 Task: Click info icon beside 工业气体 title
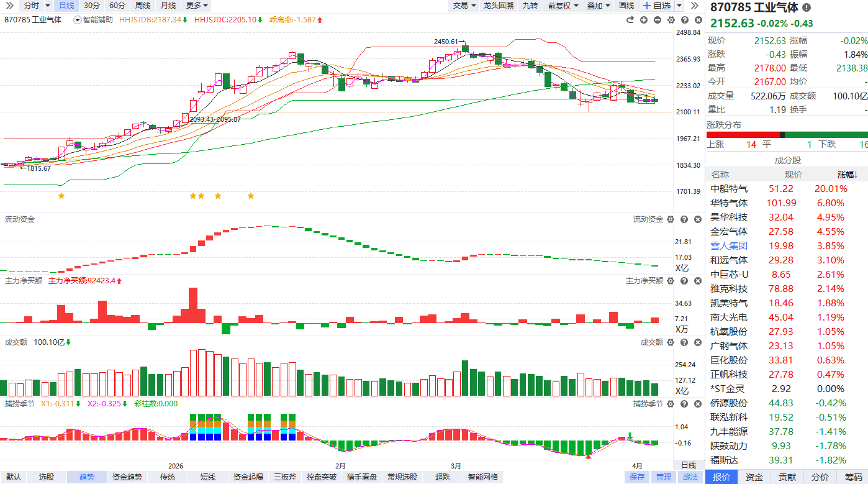point(807,8)
